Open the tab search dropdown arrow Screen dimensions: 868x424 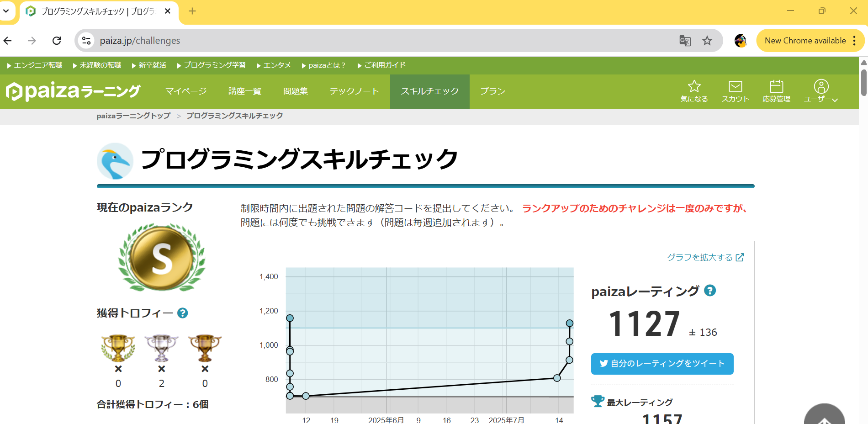coord(6,11)
